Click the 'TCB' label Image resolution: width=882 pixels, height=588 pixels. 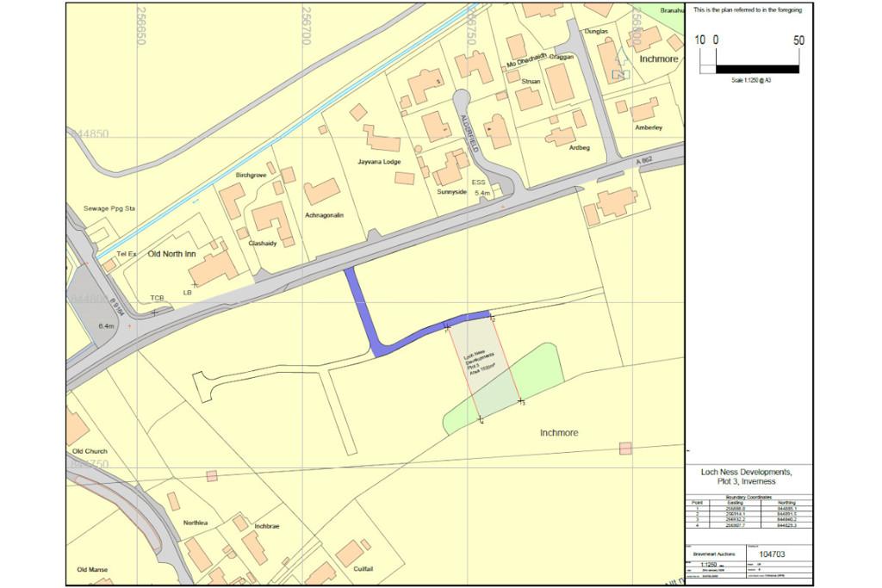point(157,297)
